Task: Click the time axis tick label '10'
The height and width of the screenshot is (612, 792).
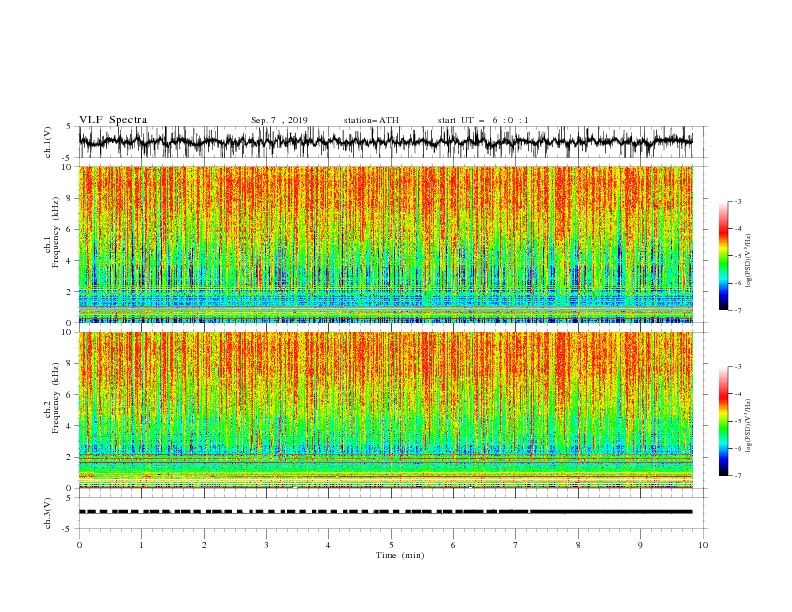Action: click(x=703, y=545)
